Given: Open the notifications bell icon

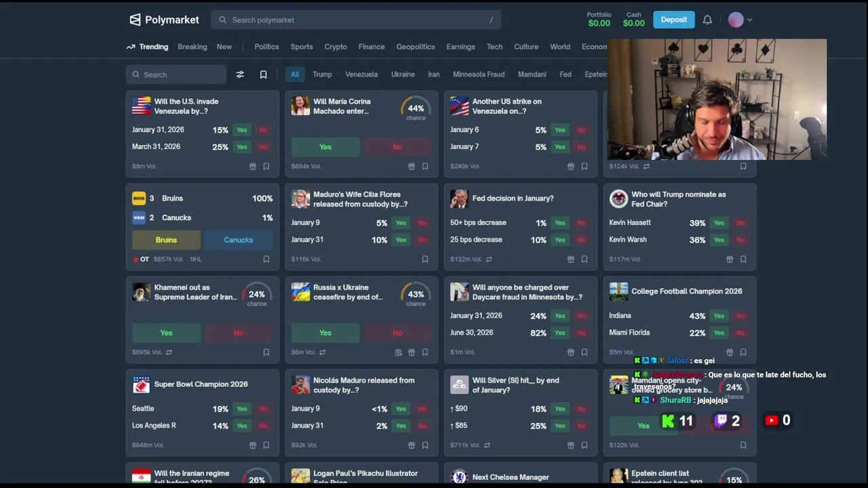Looking at the screenshot, I should pos(707,20).
